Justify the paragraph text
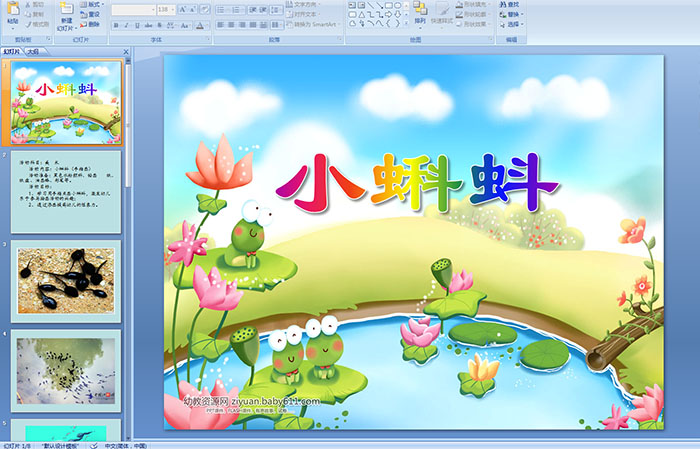Image resolution: width=700 pixels, height=449 pixels. (x=253, y=25)
